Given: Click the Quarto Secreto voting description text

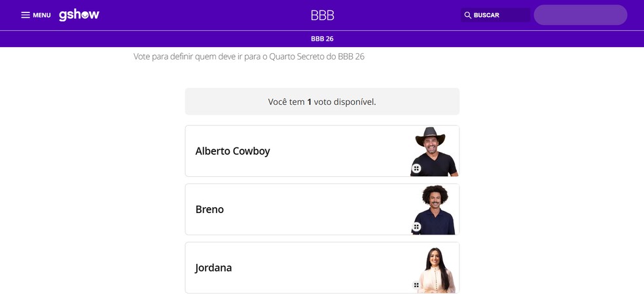Looking at the screenshot, I should tap(249, 56).
